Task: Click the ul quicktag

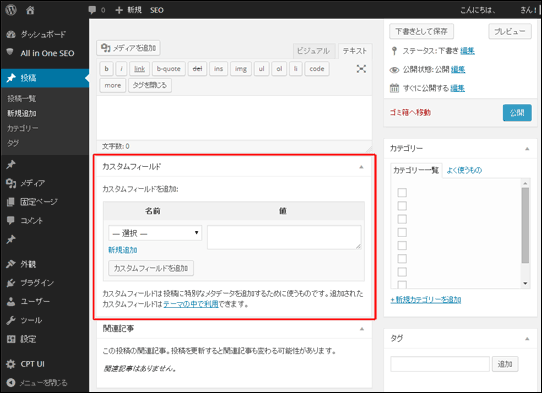Action: click(x=261, y=69)
